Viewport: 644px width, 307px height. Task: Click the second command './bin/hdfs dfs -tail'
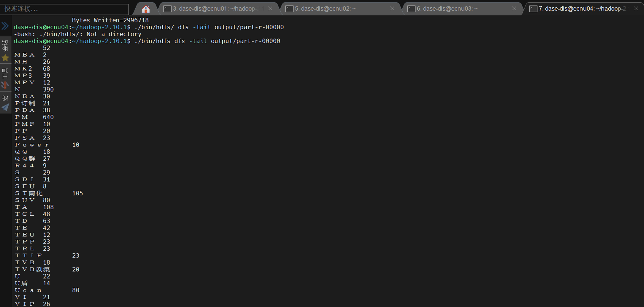point(147,41)
